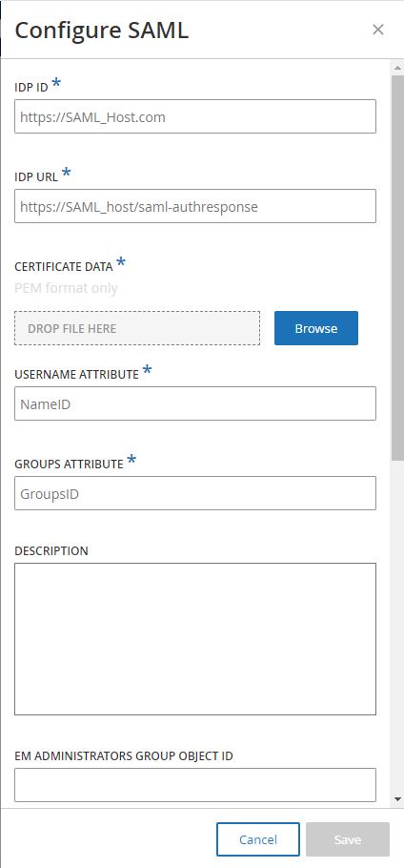The image size is (404, 868).
Task: Click the vertical scrollbar thumb
Action: 396,267
